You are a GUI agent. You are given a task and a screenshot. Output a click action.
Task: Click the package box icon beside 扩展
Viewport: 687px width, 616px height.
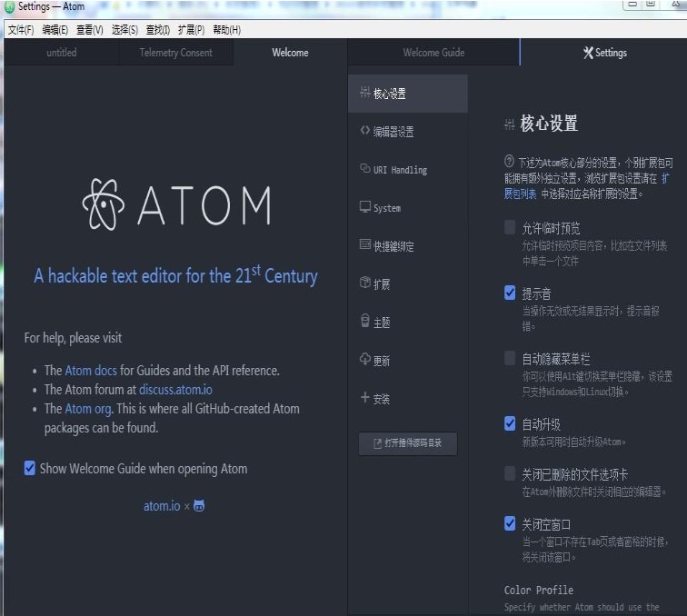pyautogui.click(x=364, y=283)
